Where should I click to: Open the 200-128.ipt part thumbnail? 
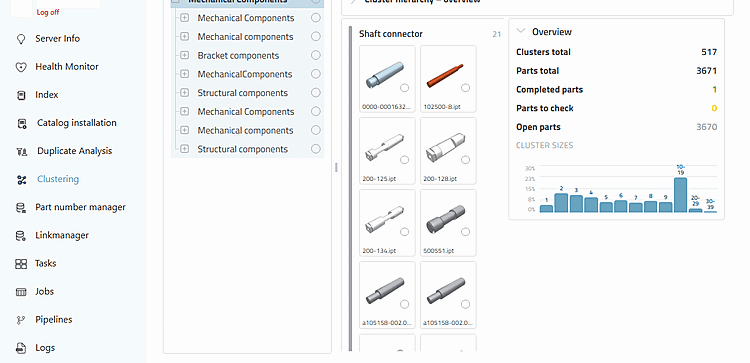pos(448,151)
